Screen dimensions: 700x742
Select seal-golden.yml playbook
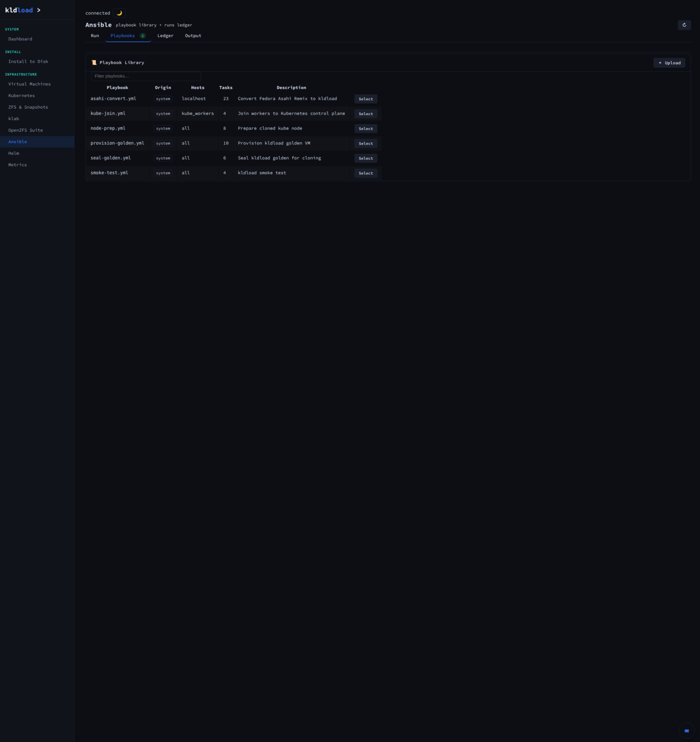tap(365, 158)
